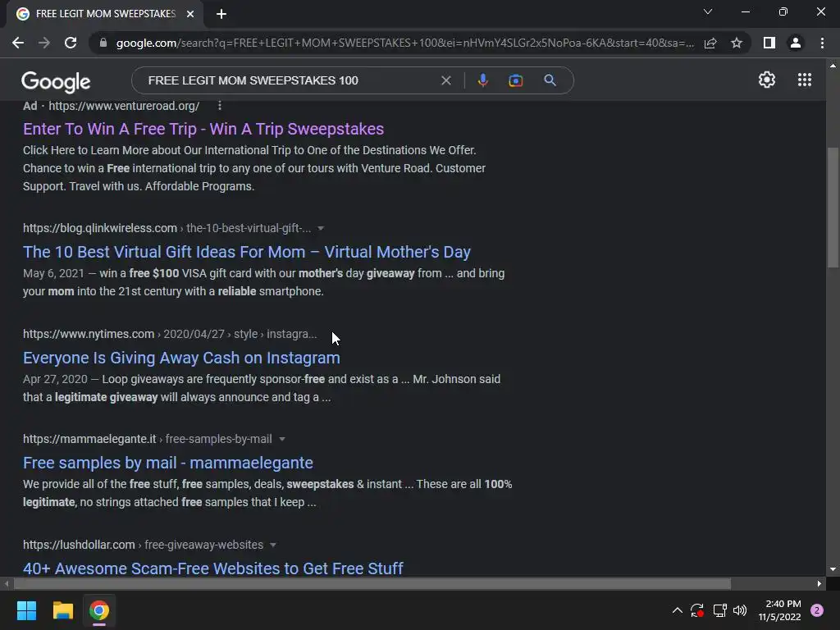Expand mammaelegante result options arrow
The width and height of the screenshot is (840, 630).
(282, 440)
